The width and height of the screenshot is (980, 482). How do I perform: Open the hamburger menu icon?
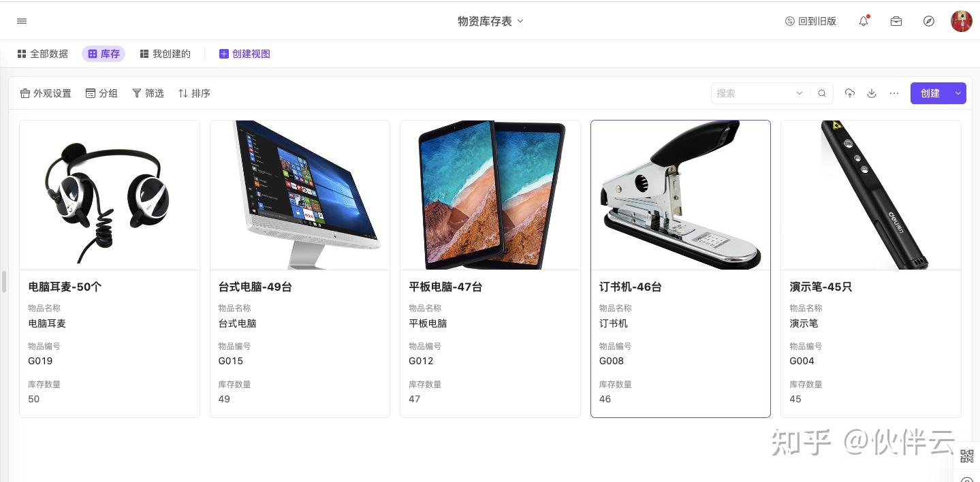click(x=22, y=21)
